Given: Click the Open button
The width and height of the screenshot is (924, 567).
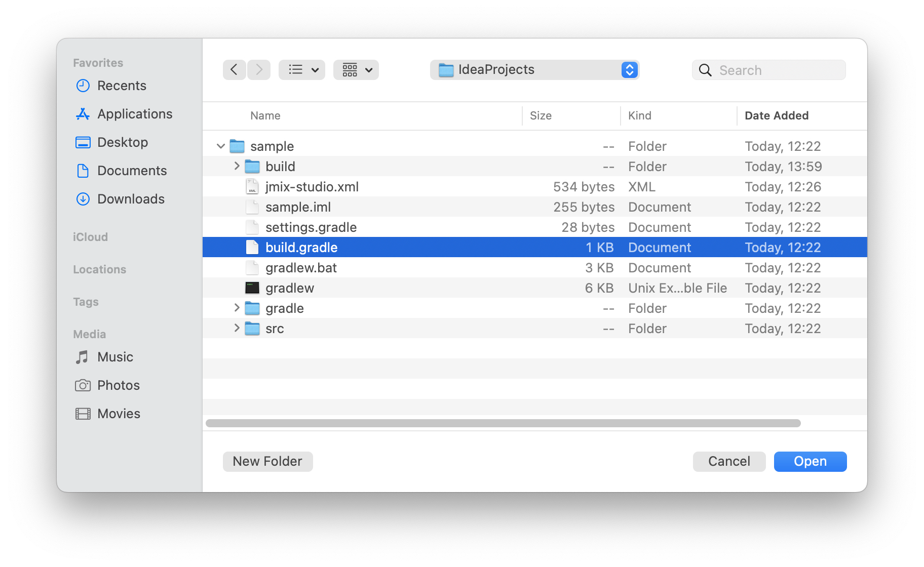Looking at the screenshot, I should [810, 461].
